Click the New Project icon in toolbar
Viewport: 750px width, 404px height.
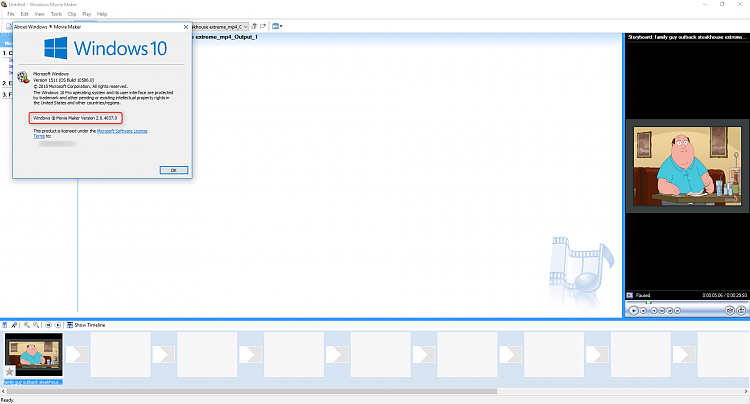click(x=8, y=26)
